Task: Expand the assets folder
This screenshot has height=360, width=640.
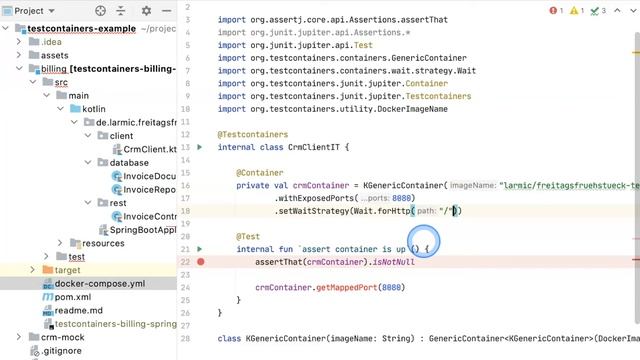Action: coord(19,55)
